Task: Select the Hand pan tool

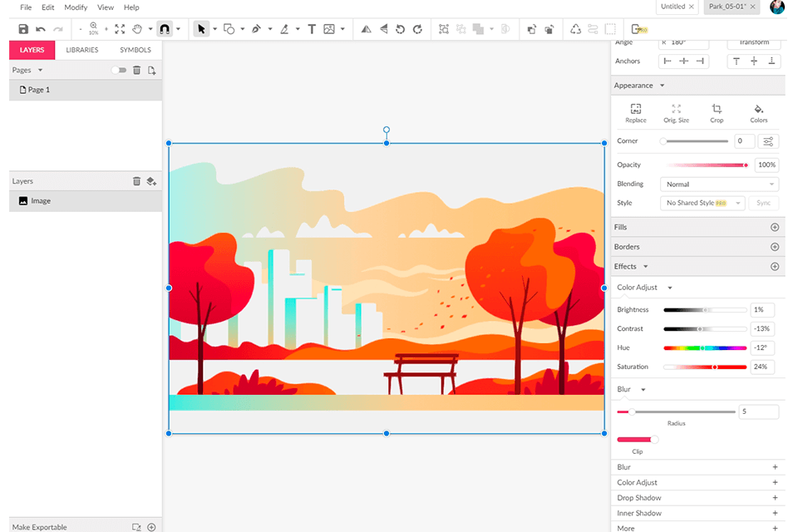Action: (137, 29)
